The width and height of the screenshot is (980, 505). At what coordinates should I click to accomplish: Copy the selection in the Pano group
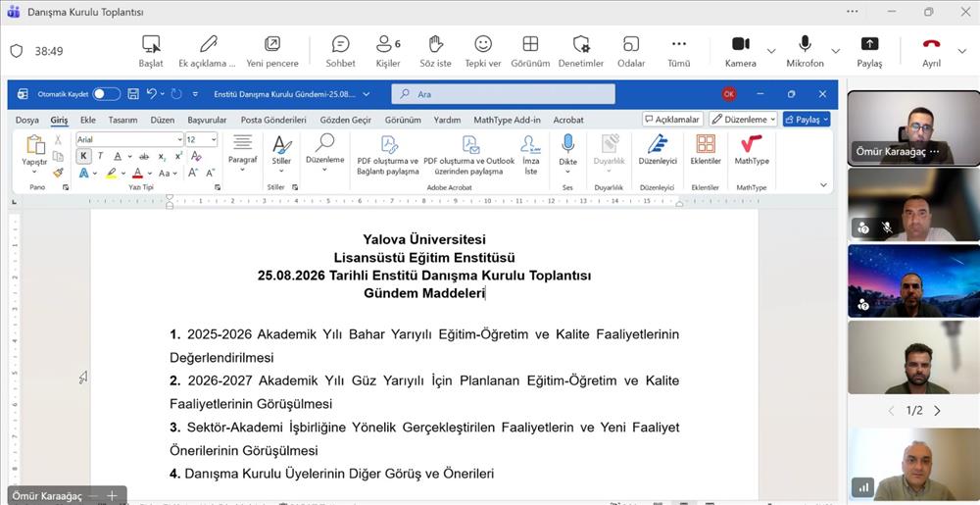click(58, 156)
